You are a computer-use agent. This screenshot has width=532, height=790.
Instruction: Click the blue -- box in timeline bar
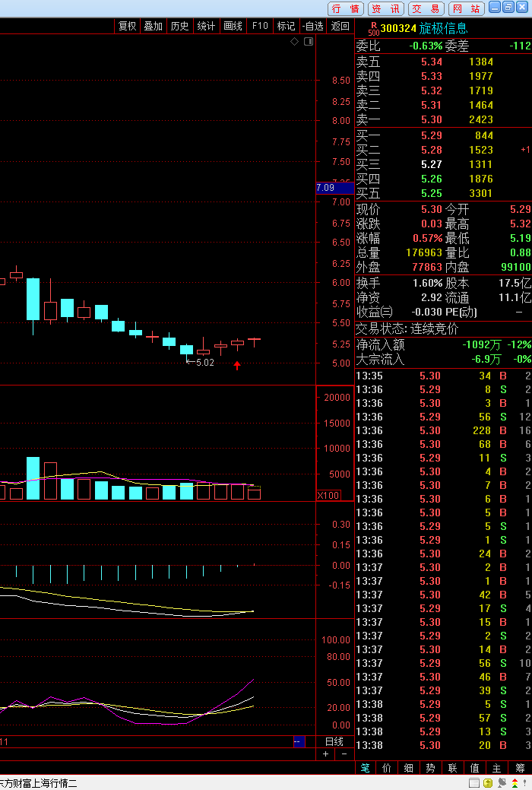(x=299, y=741)
